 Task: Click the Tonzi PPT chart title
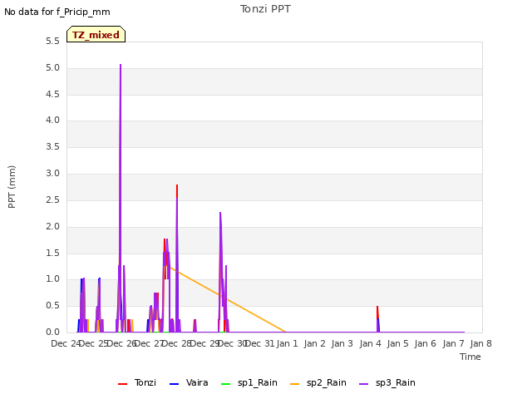pyautogui.click(x=265, y=9)
